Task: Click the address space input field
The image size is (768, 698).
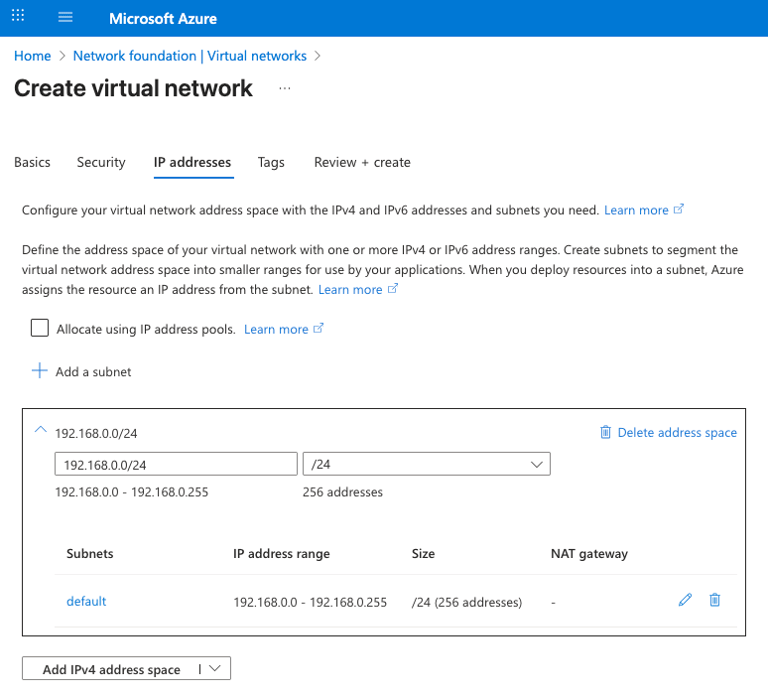Action: point(176,464)
